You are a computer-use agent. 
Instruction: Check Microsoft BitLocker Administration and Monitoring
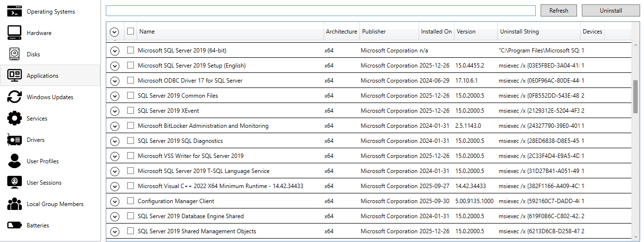[131, 125]
